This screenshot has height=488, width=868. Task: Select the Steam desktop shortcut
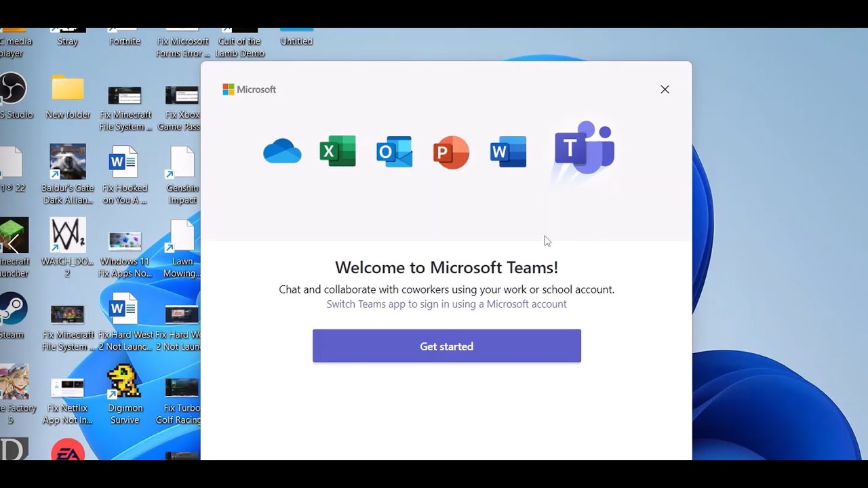[12, 315]
